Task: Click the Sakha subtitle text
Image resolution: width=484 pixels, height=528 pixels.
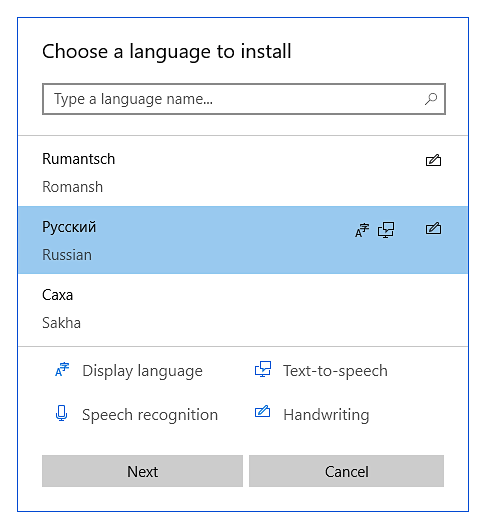Action: point(61,323)
